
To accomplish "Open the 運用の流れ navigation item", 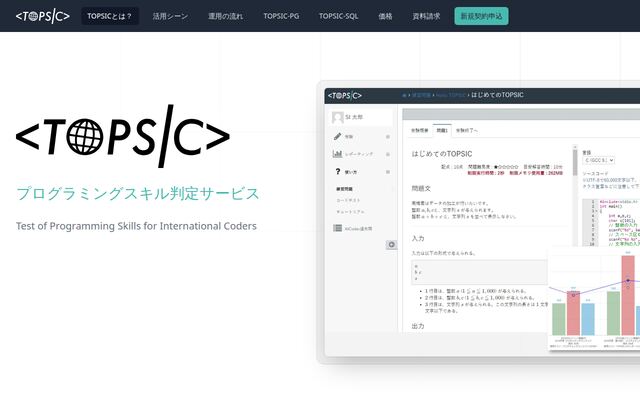I will pyautogui.click(x=225, y=16).
